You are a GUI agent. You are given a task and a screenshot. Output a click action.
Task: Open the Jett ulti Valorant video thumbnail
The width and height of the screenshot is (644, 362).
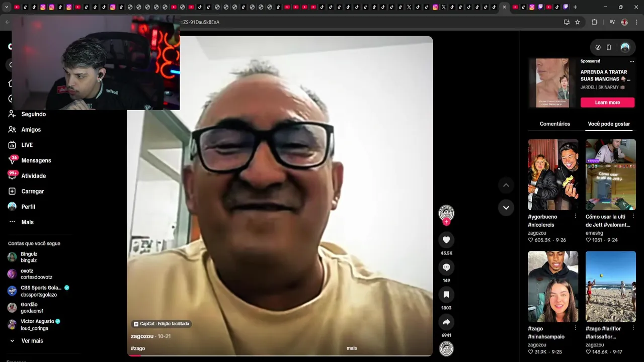611,174
